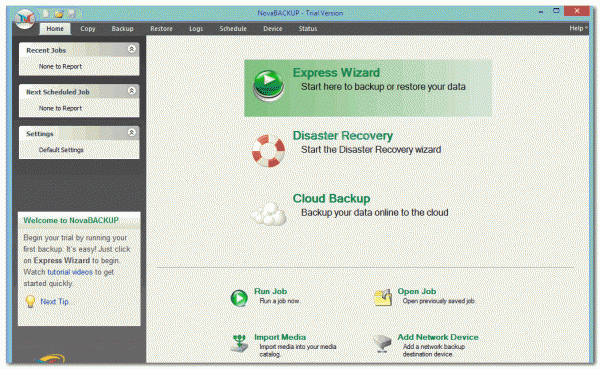Open the Logs tab
600x369 pixels.
coord(196,29)
